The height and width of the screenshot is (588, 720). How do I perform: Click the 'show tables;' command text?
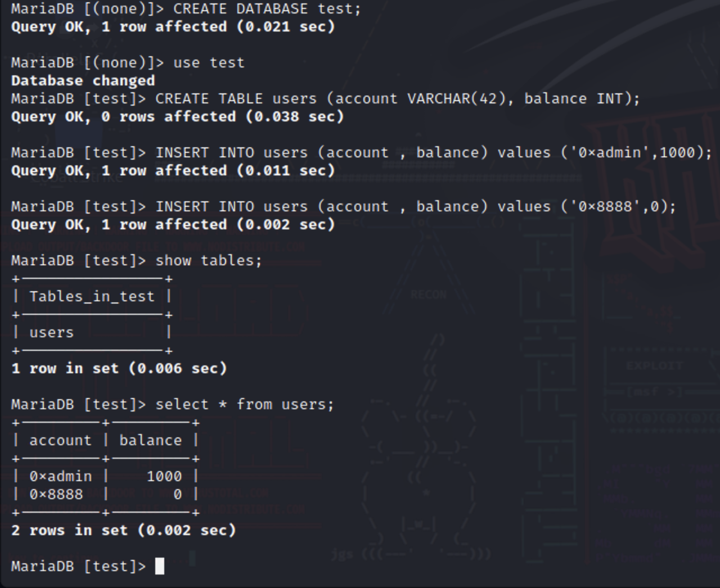pyautogui.click(x=209, y=260)
